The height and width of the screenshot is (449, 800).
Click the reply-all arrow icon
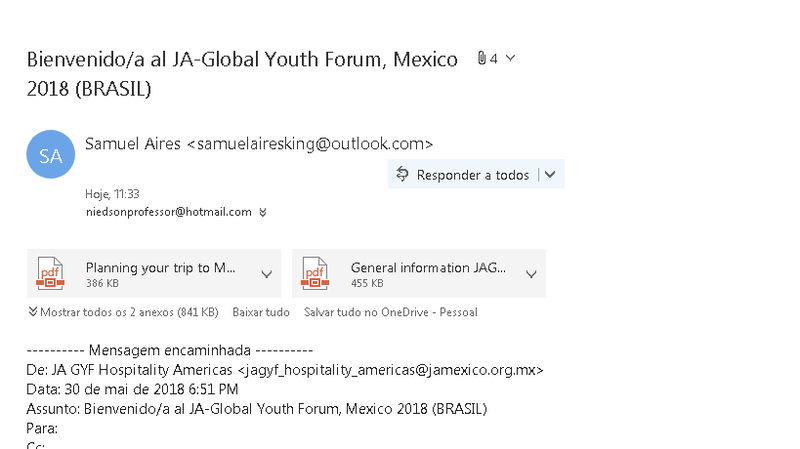click(402, 174)
